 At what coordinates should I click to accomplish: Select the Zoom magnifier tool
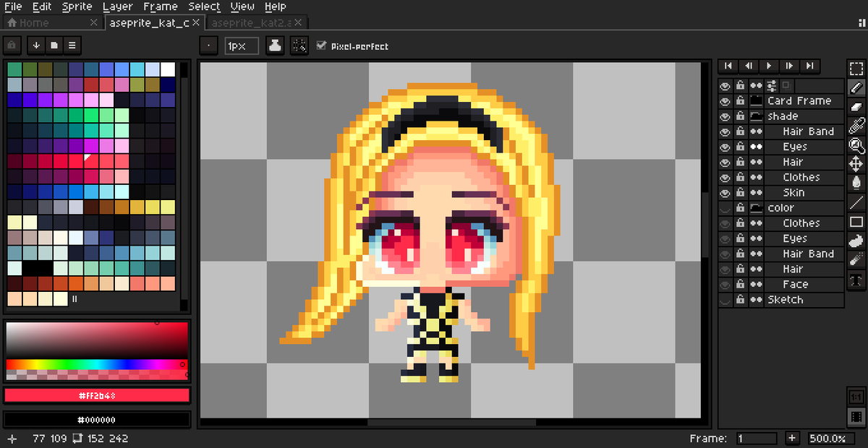pos(856,145)
